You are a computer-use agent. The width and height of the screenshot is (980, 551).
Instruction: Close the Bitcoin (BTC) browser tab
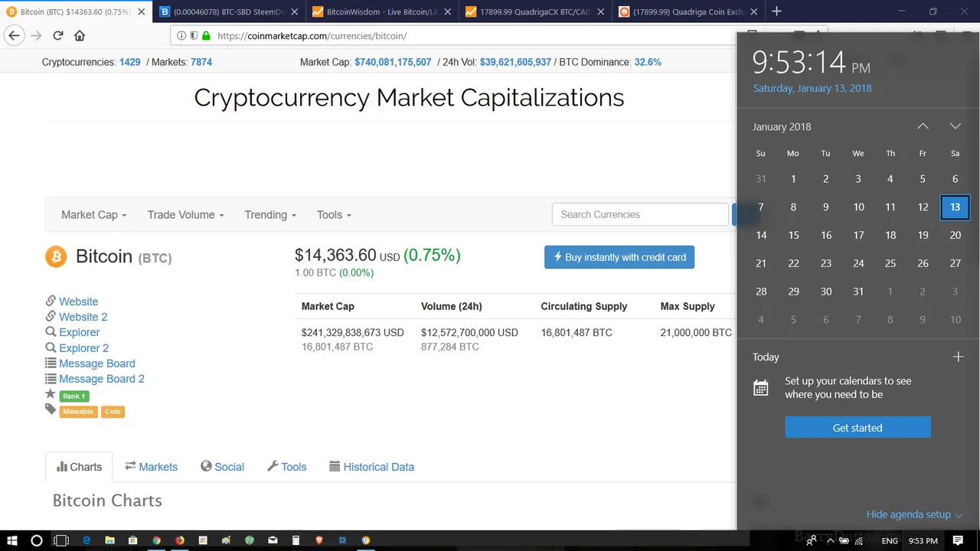[x=141, y=11]
